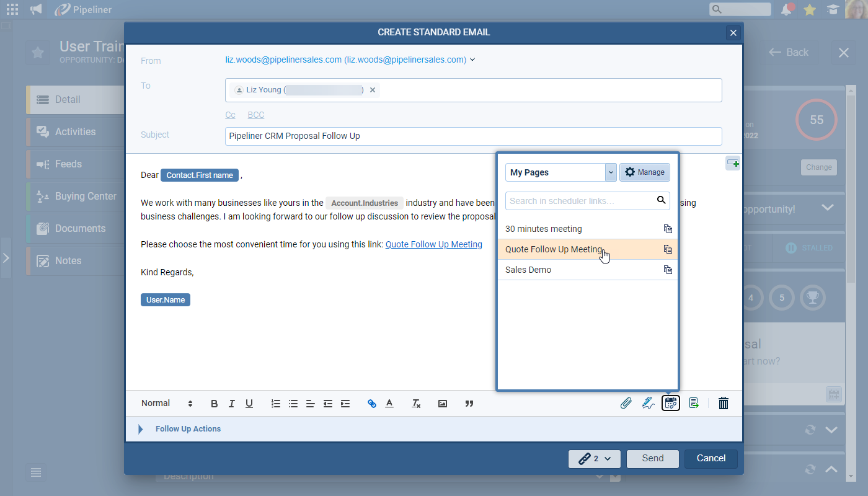Image resolution: width=868 pixels, height=496 pixels.
Task: Copy link for 30 minutes meeting
Action: click(668, 229)
